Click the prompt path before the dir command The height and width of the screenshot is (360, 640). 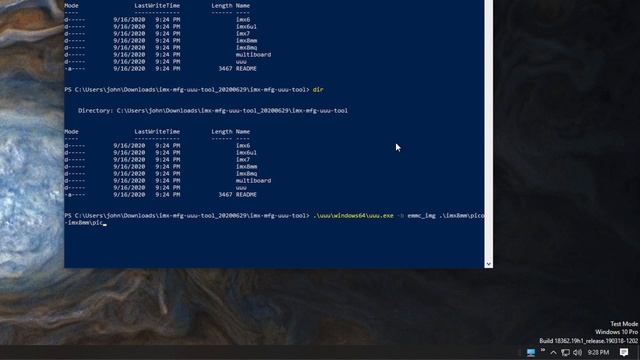click(x=187, y=89)
